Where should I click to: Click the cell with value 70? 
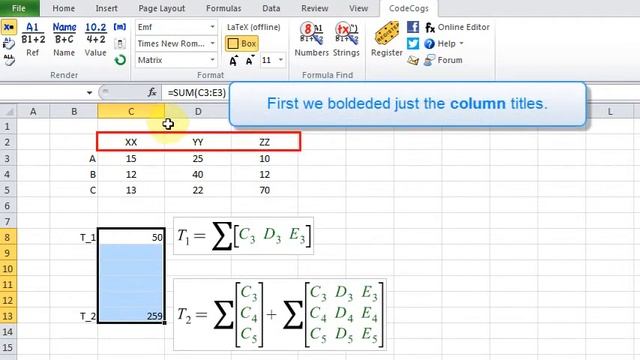tap(264, 190)
